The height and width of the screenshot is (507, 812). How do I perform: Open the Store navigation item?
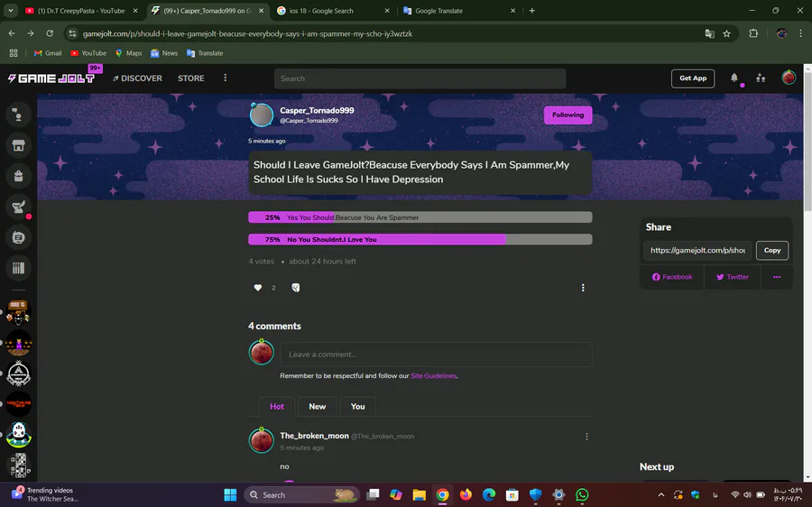(190, 78)
